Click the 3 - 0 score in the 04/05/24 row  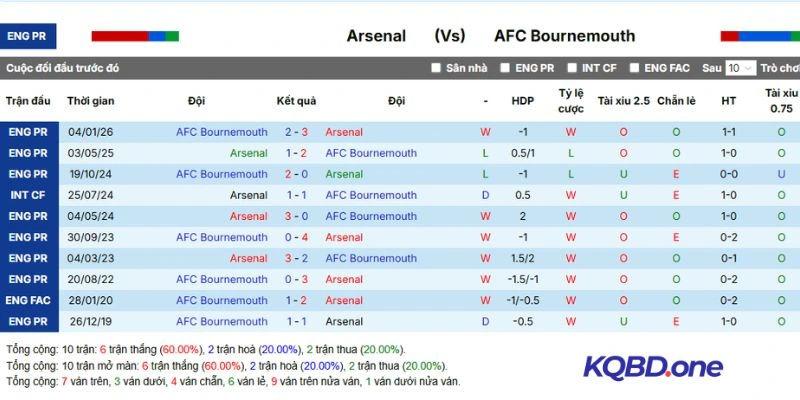point(296,216)
